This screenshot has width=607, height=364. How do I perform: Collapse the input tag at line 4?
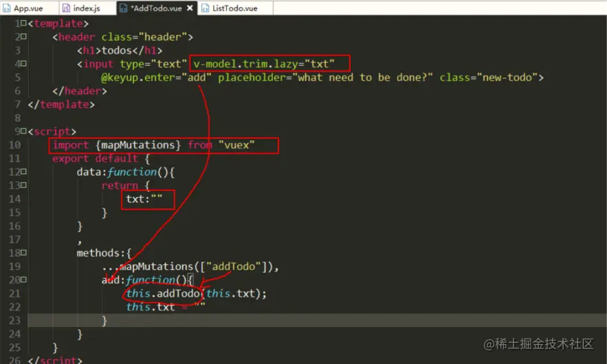(23, 63)
